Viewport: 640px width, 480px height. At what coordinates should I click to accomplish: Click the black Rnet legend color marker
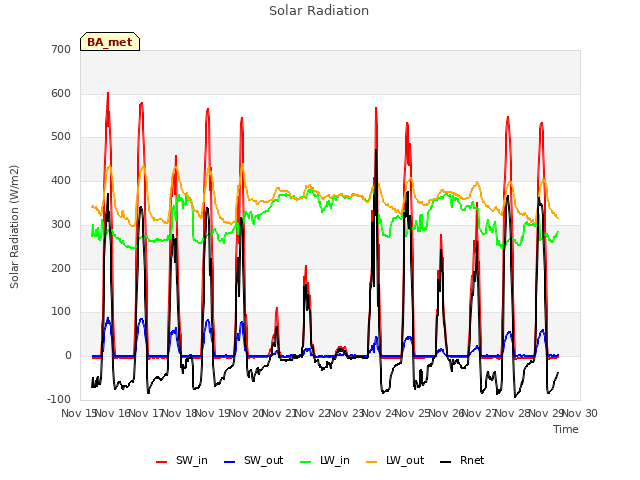pos(446,462)
